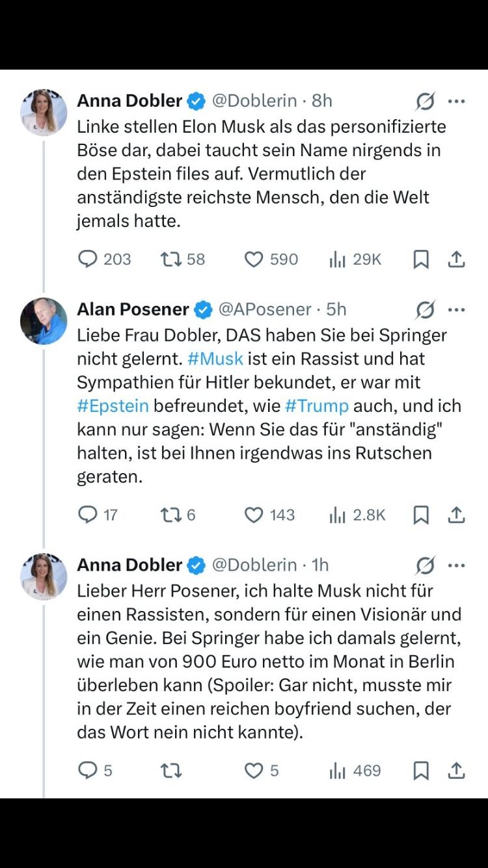Bookmark the latest Anna Dobler reply
Image resolution: width=488 pixels, height=868 pixels.
tap(421, 770)
